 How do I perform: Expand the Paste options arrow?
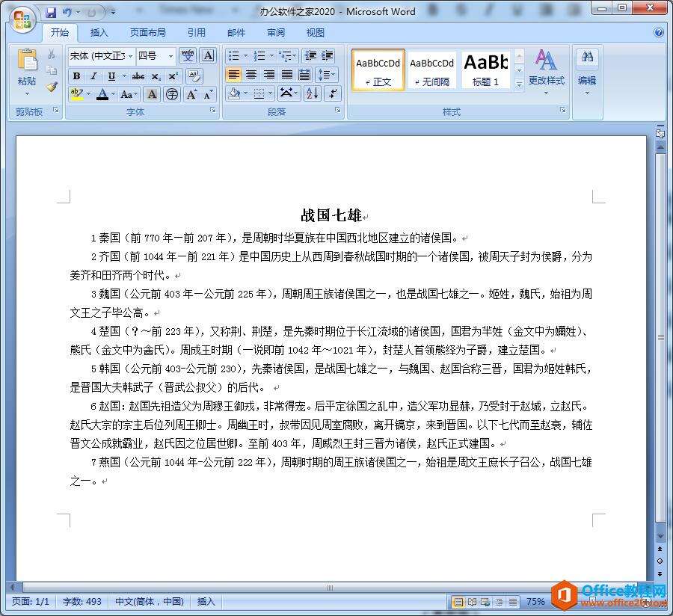tap(27, 93)
